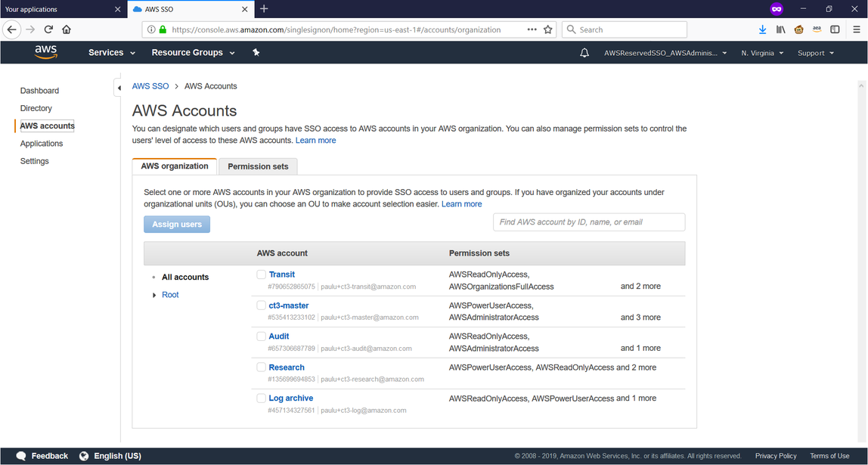Click the Amazon Assistant extension icon
This screenshot has height=465, width=868.
click(x=817, y=30)
